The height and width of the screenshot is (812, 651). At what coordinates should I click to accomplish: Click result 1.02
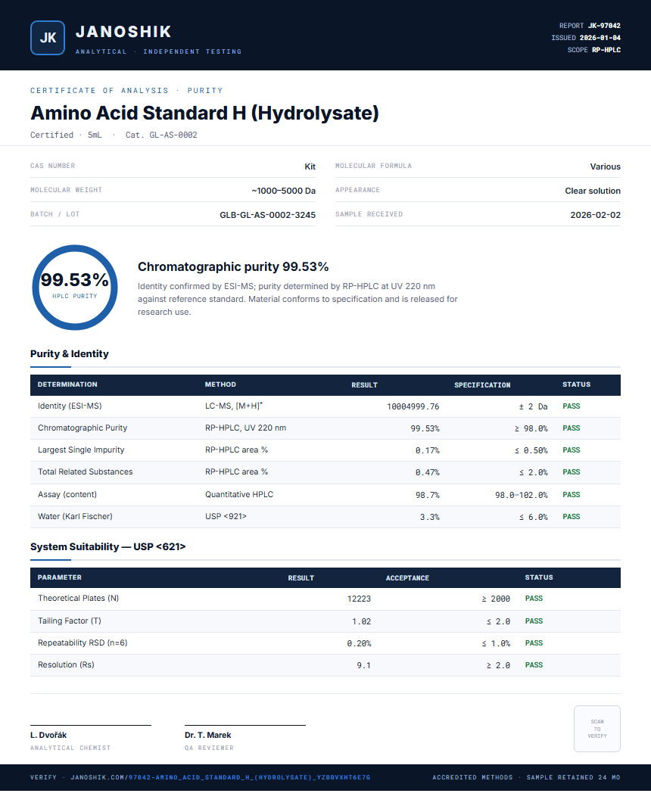362,621
